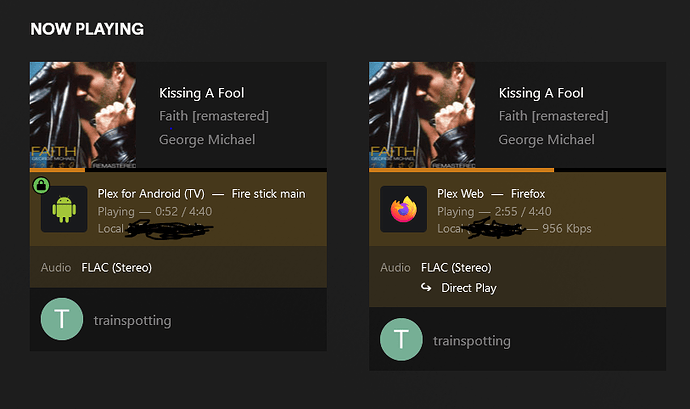
Task: Open Kissing A Fool in the Android session card
Action: click(x=202, y=93)
